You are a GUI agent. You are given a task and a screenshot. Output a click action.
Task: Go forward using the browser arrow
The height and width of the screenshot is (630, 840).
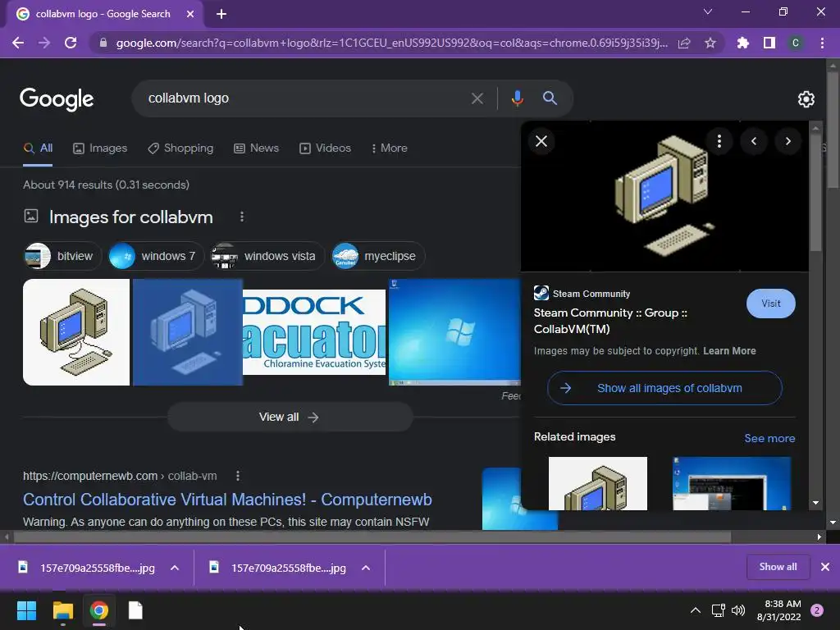pyautogui.click(x=44, y=43)
